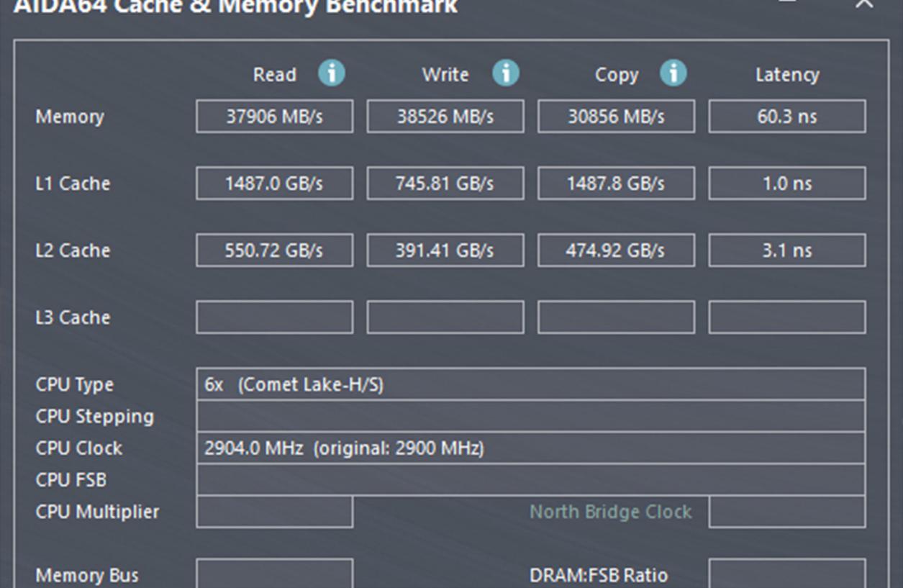
Task: Click the Memory write value 38526 MB/s
Action: tap(445, 117)
